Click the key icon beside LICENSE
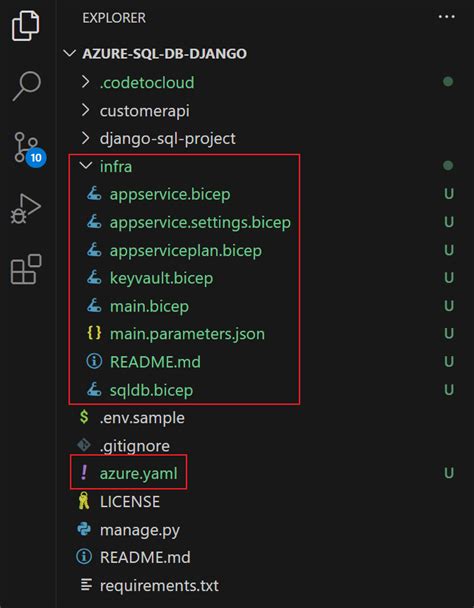This screenshot has width=474, height=608. click(84, 501)
